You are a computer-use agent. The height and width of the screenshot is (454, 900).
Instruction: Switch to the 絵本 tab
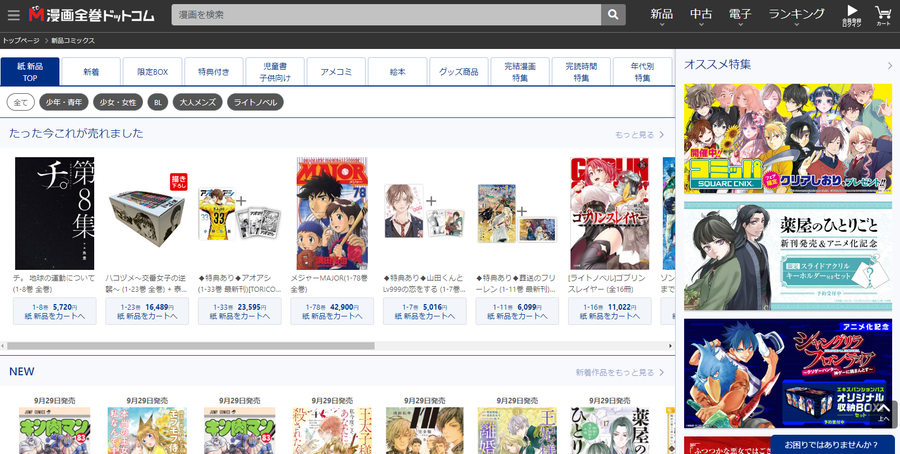point(397,72)
